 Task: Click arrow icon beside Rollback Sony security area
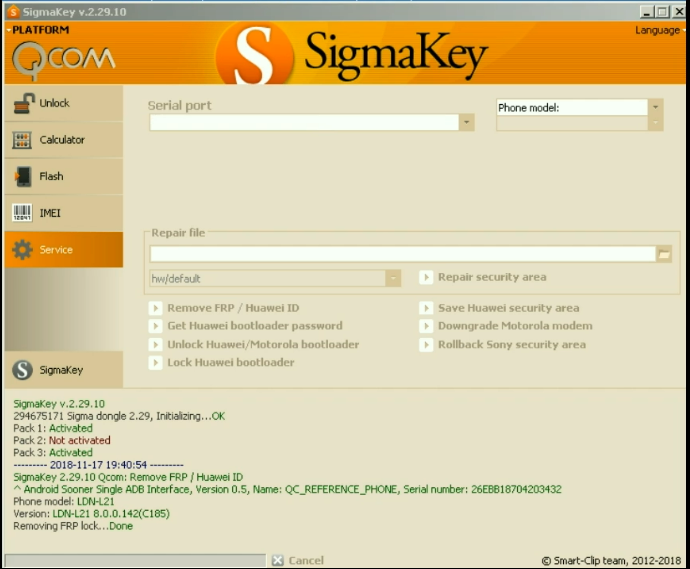click(x=426, y=345)
